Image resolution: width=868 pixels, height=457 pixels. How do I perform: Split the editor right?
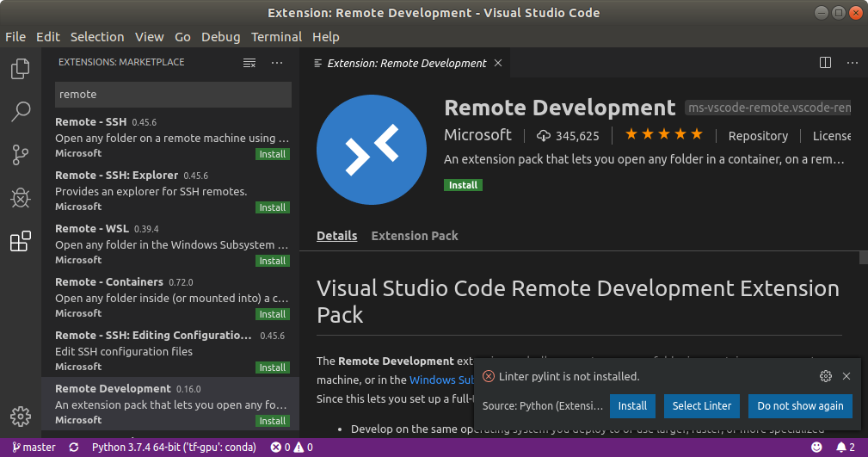pyautogui.click(x=825, y=63)
